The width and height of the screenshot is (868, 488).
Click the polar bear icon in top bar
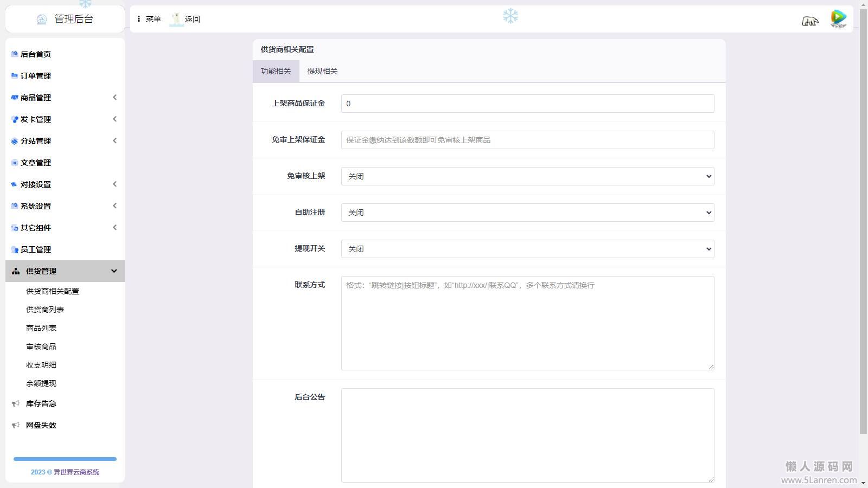pyautogui.click(x=810, y=21)
